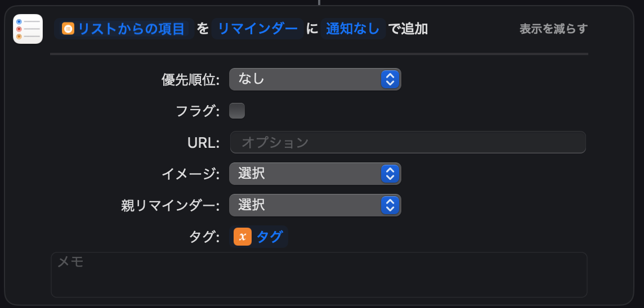Screen dimensions: 644x308
Task: Click the で追加 text in the action header
Action: click(x=408, y=29)
